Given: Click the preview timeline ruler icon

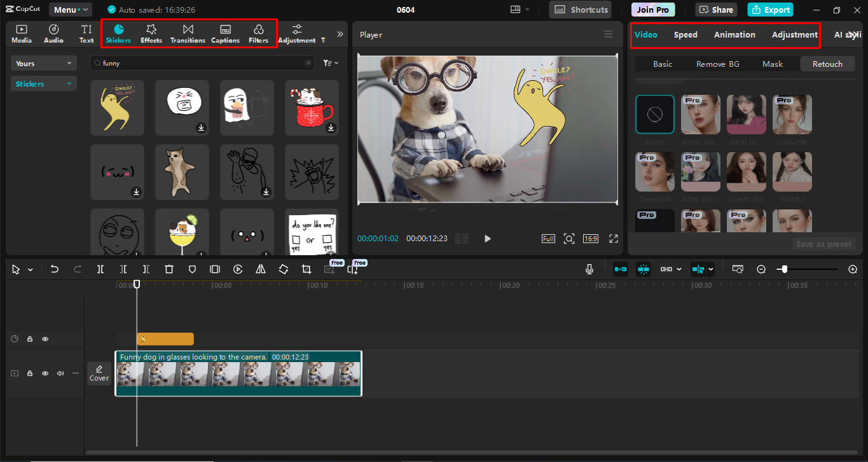Looking at the screenshot, I should pyautogui.click(x=738, y=269).
